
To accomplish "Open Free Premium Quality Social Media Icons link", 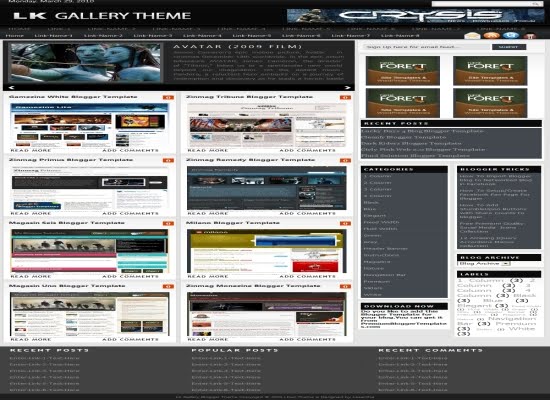I will (x=492, y=227).
